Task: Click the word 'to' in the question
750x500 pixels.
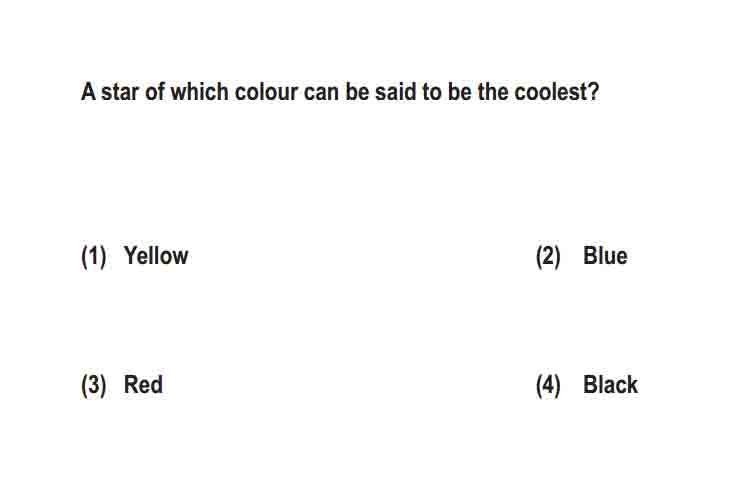Action: 431,92
